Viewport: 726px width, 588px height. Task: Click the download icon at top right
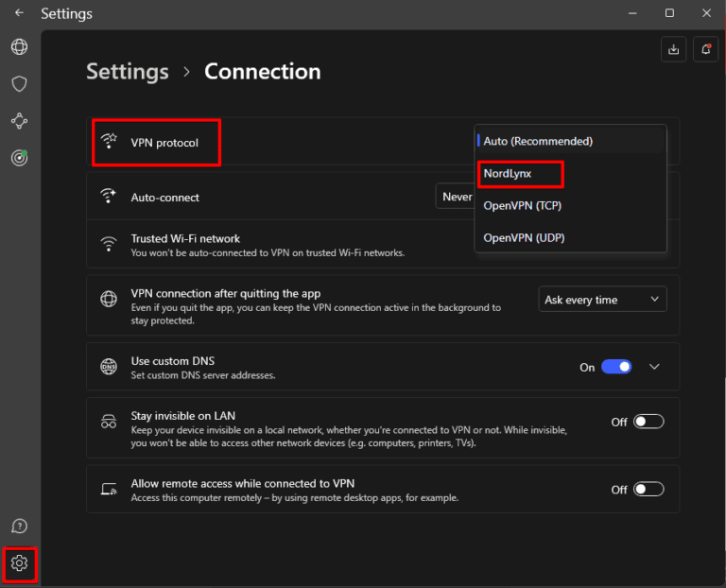tap(674, 50)
